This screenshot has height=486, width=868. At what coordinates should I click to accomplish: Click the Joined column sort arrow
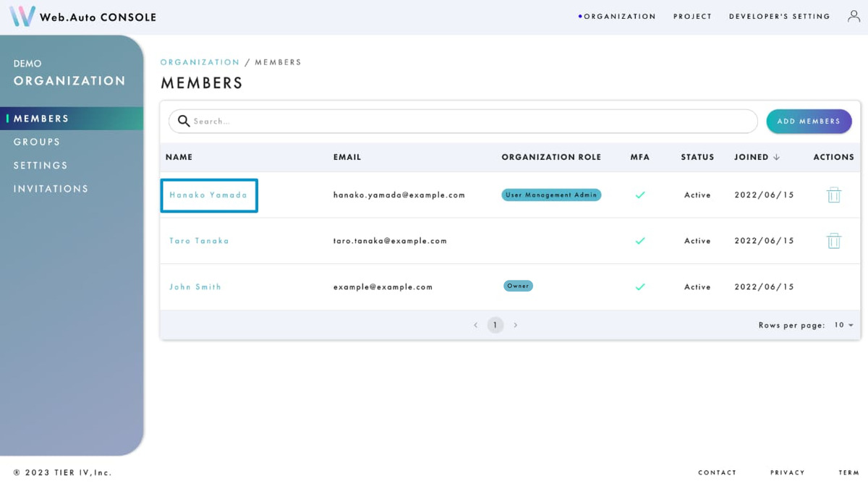tap(776, 157)
